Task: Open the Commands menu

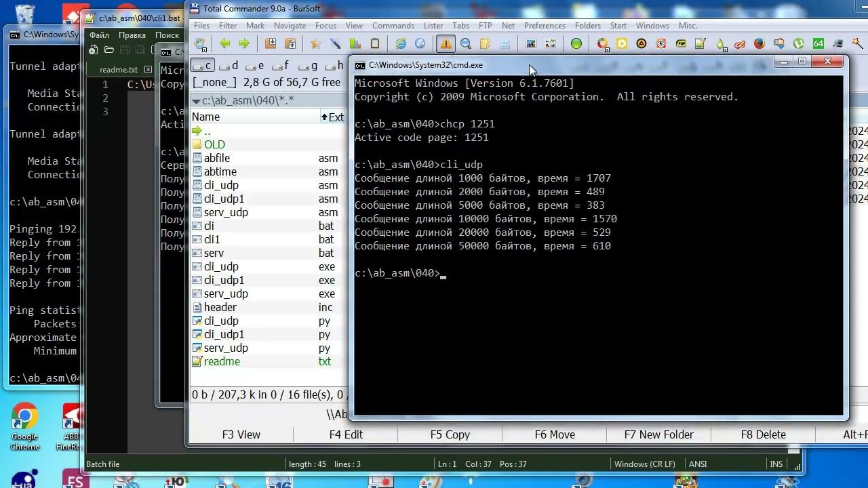Action: [393, 26]
